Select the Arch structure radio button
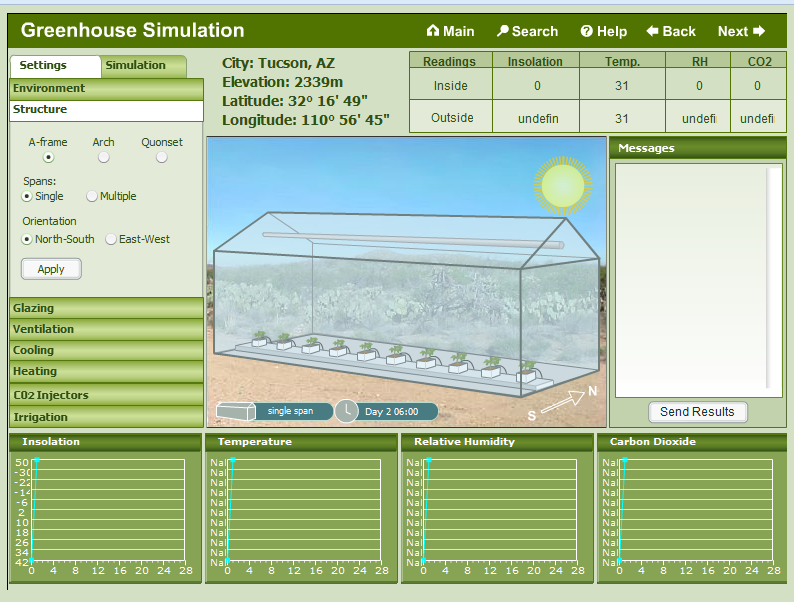The image size is (794, 602). pos(104,157)
